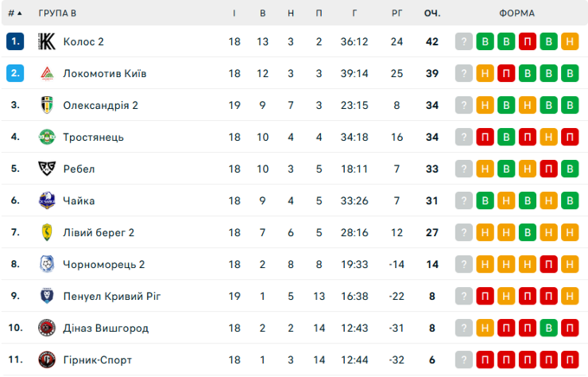Image resolution: width=588 pixels, height=377 pixels.
Task: Click the Олександрія 2 club crest
Action: click(47, 105)
